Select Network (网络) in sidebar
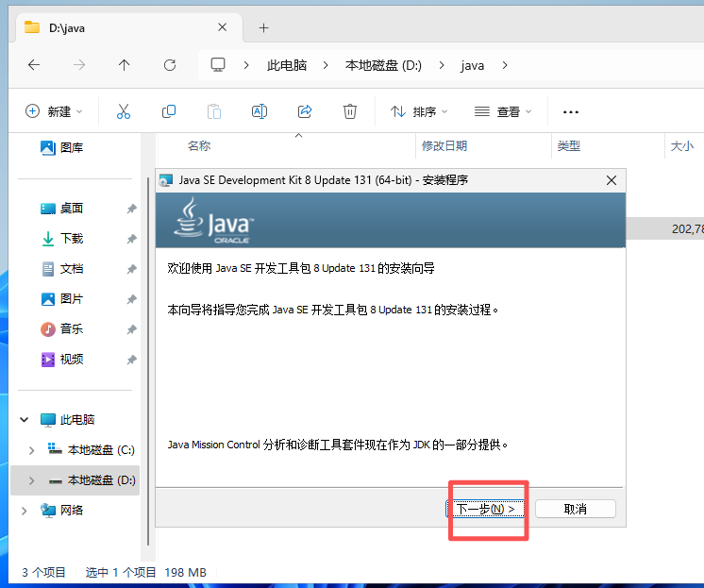This screenshot has height=588, width=704. tap(62, 511)
